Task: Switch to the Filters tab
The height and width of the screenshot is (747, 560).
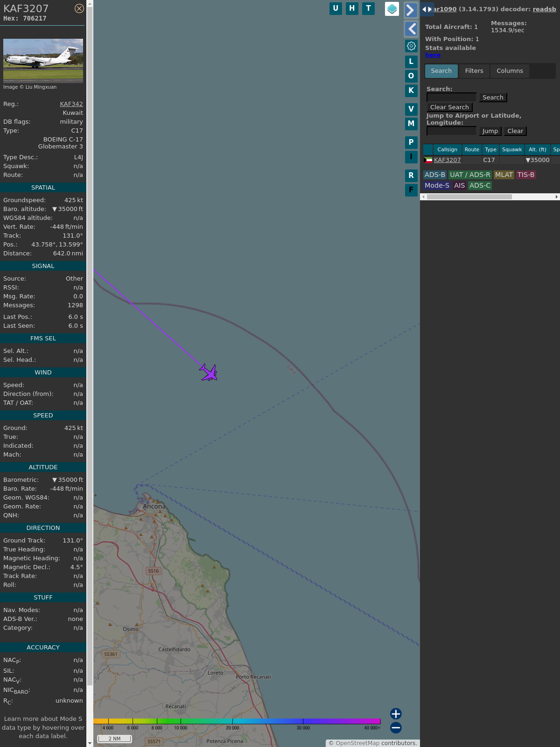Action: [474, 71]
